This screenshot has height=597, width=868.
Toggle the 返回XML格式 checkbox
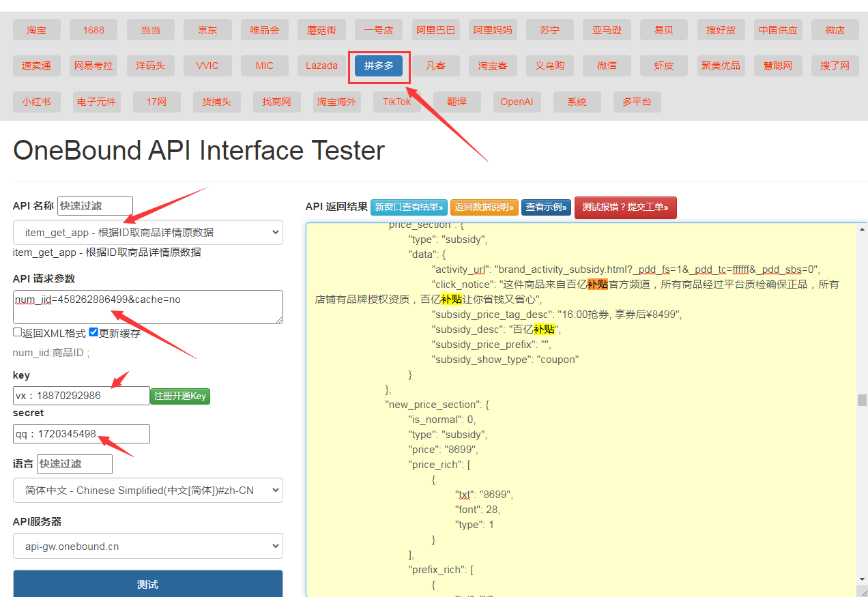(18, 332)
